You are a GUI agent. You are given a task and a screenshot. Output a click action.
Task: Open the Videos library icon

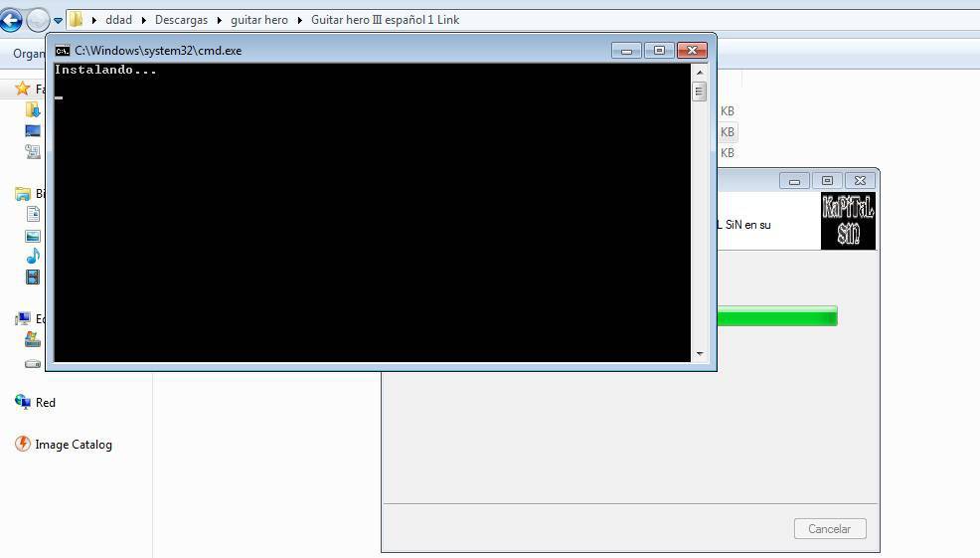[x=33, y=277]
